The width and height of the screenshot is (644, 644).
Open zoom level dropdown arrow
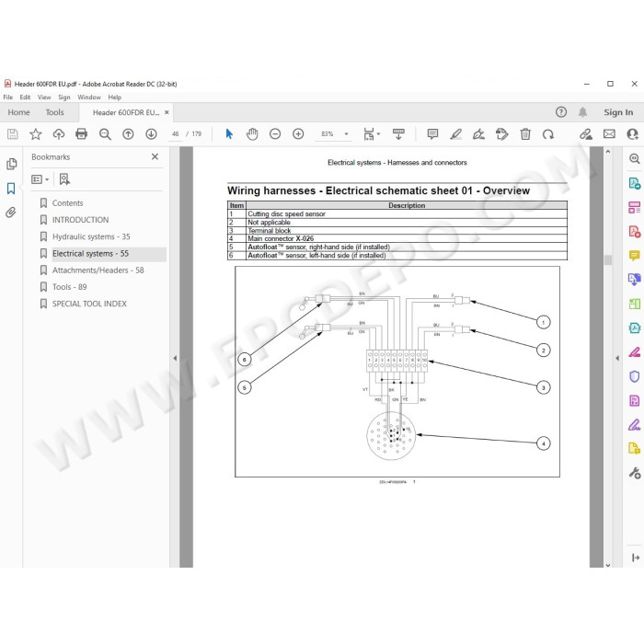pos(346,134)
